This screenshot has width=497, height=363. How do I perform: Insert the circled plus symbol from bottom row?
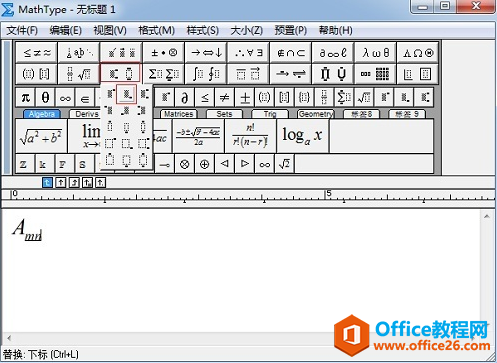204,164
